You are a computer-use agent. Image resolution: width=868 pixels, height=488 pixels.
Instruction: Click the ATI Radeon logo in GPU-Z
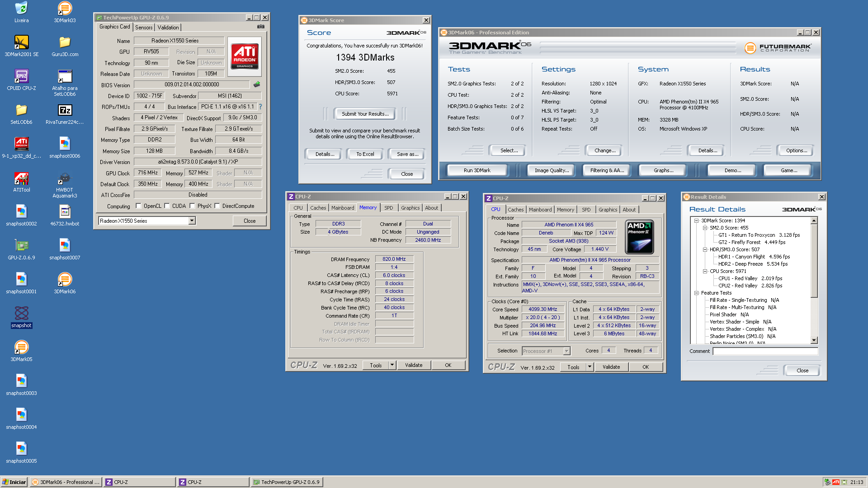click(x=245, y=56)
